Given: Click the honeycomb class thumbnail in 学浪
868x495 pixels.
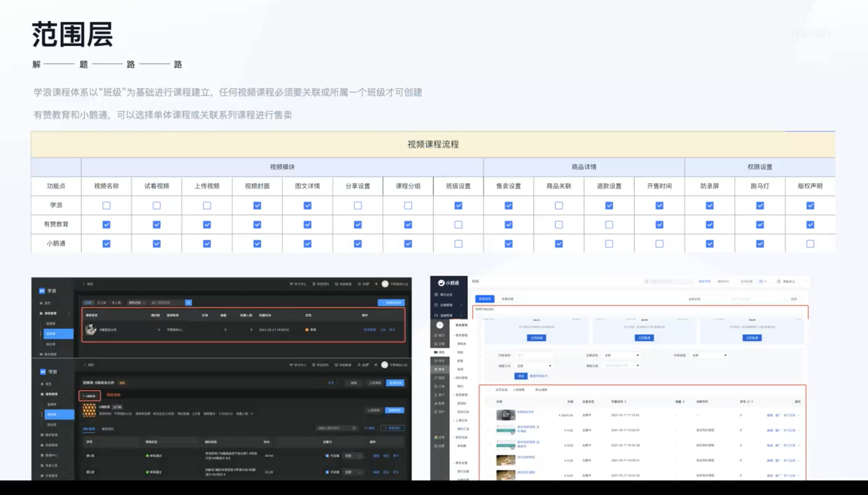Looking at the screenshot, I should coord(89,410).
